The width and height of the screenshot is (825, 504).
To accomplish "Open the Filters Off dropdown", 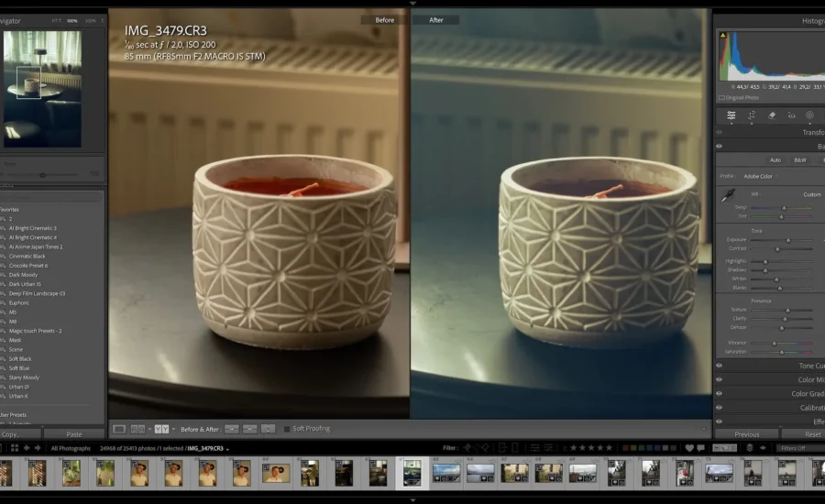I will tap(796, 448).
